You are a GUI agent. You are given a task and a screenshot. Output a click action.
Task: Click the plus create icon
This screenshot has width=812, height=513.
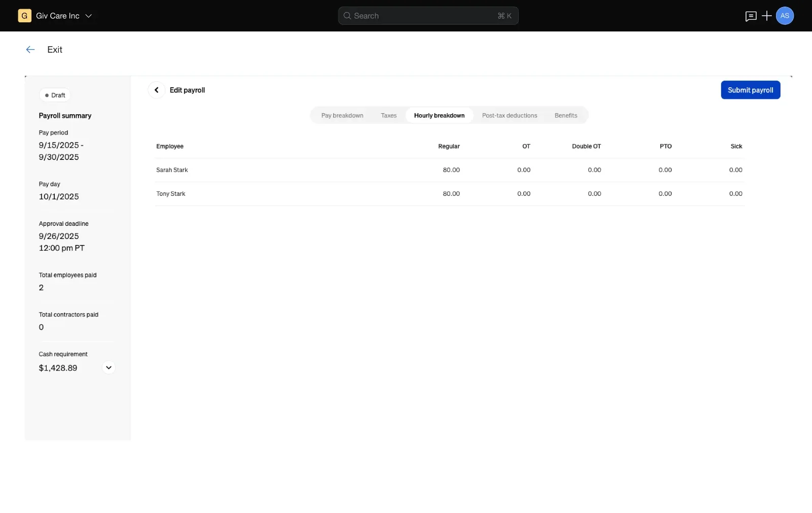click(767, 16)
